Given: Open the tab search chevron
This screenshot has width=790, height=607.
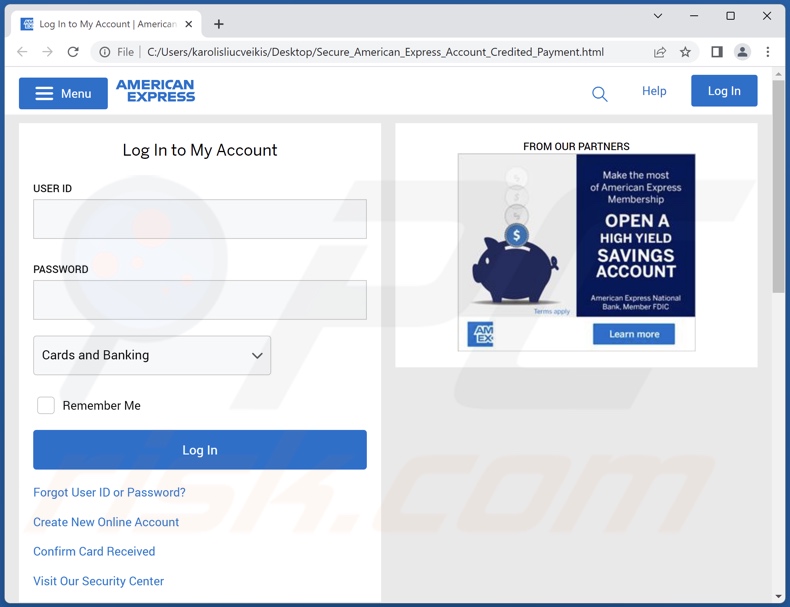Looking at the screenshot, I should (x=658, y=16).
